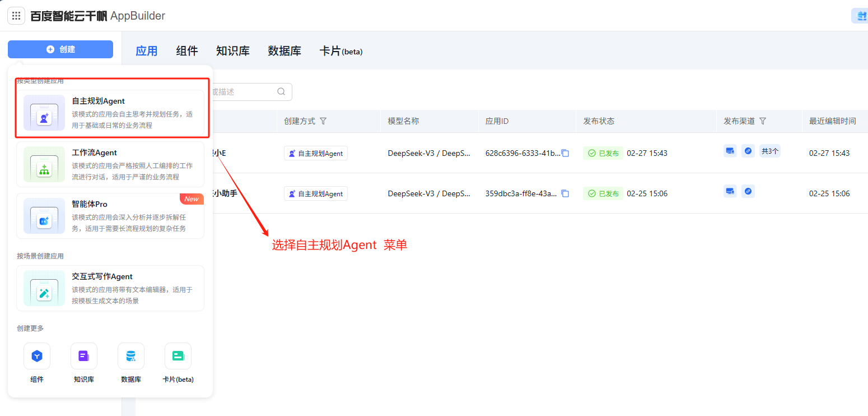The height and width of the screenshot is (416, 868).
Task: Click 已发布 status badge dated 02-25
Action: coord(603,193)
